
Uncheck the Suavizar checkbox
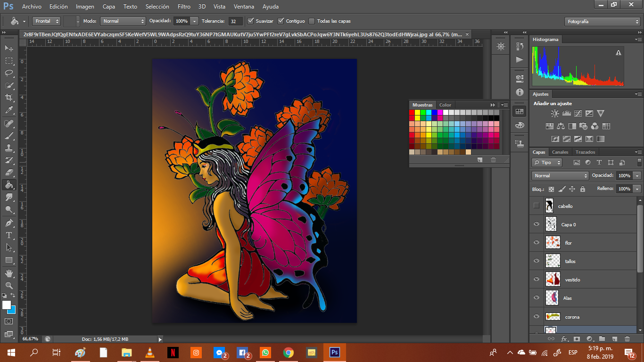[x=251, y=21]
